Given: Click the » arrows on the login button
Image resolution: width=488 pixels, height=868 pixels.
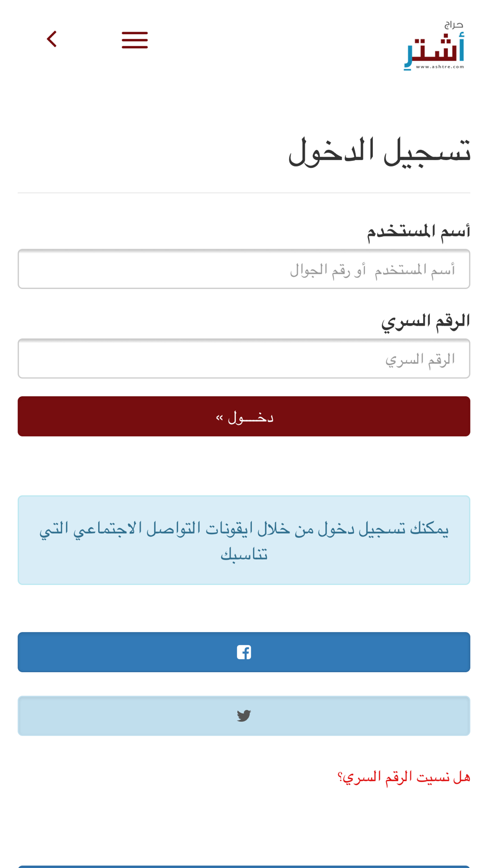Looking at the screenshot, I should click(220, 417).
